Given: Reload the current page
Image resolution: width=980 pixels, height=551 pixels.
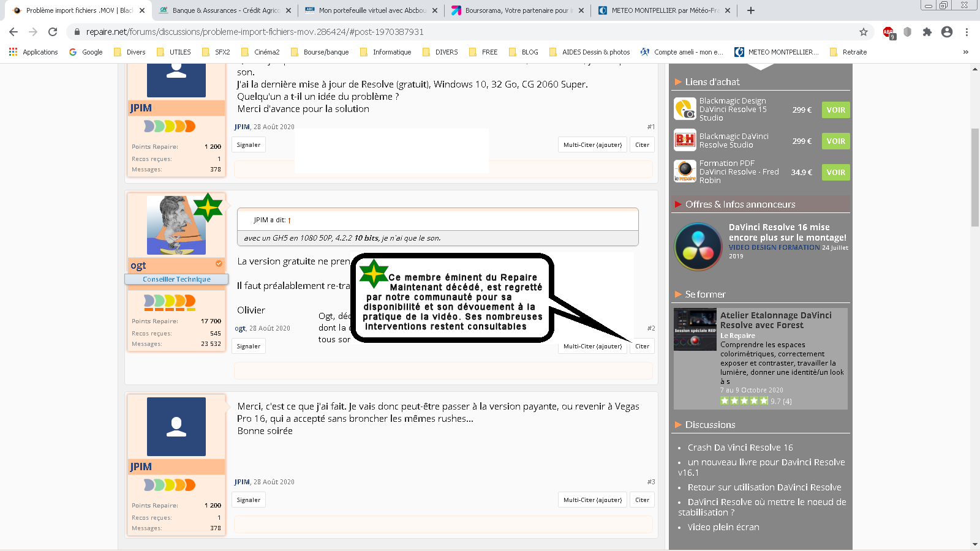Looking at the screenshot, I should 53,32.
